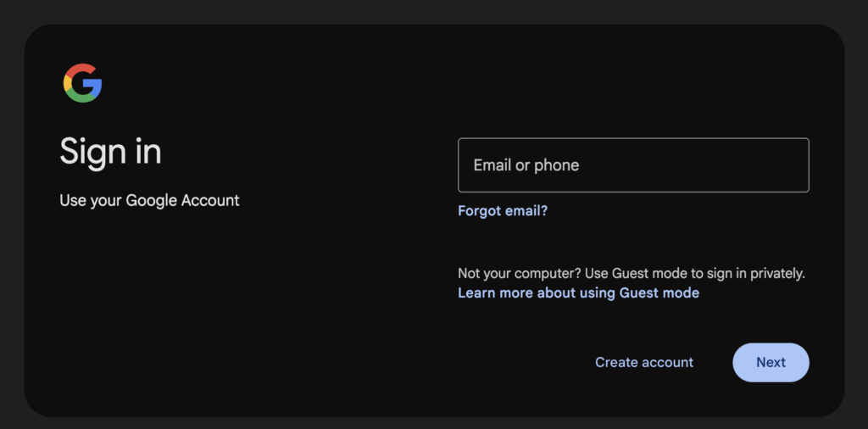Click the Google brand logo above Sign in
This screenshot has width=868, height=429.
82,83
